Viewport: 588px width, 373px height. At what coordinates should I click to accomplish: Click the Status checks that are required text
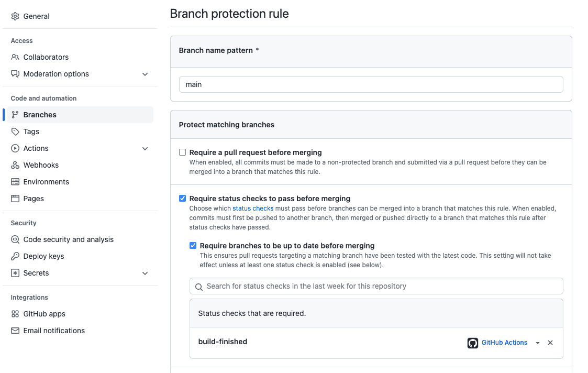tap(252, 313)
